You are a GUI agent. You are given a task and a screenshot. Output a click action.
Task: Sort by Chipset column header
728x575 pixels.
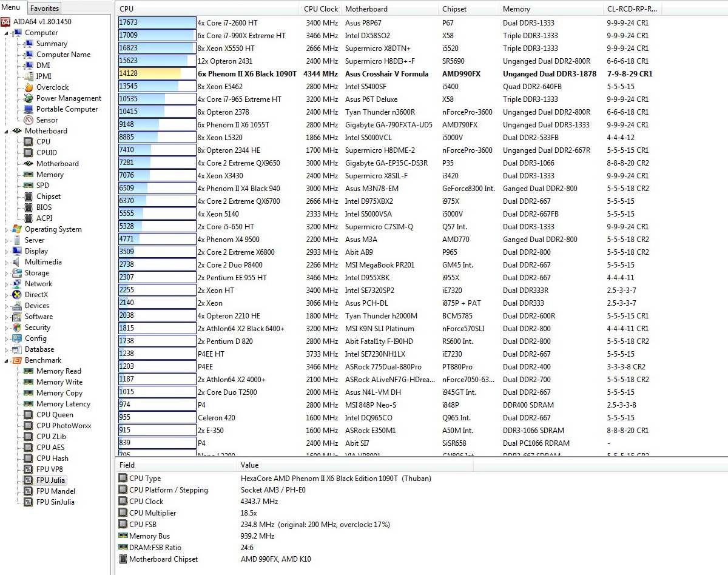point(468,9)
